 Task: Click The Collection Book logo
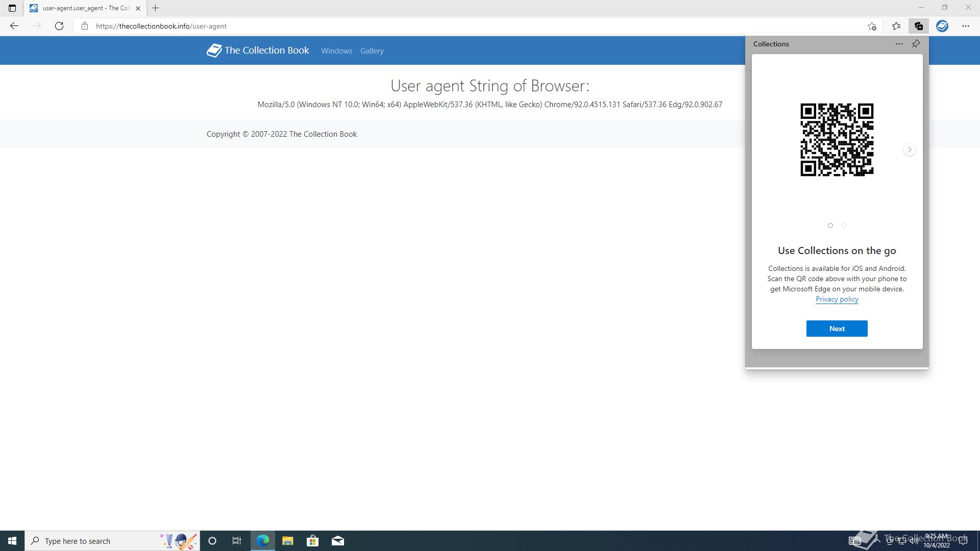tap(258, 51)
